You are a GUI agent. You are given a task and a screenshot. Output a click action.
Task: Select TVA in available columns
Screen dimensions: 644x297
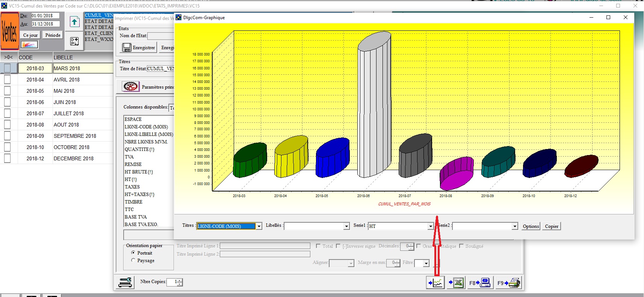(x=129, y=157)
